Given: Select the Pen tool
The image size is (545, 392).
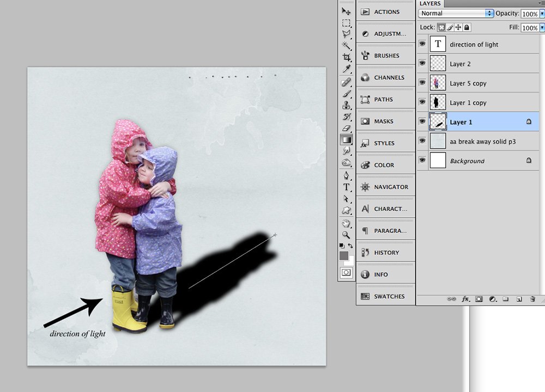Looking at the screenshot, I should (346, 175).
